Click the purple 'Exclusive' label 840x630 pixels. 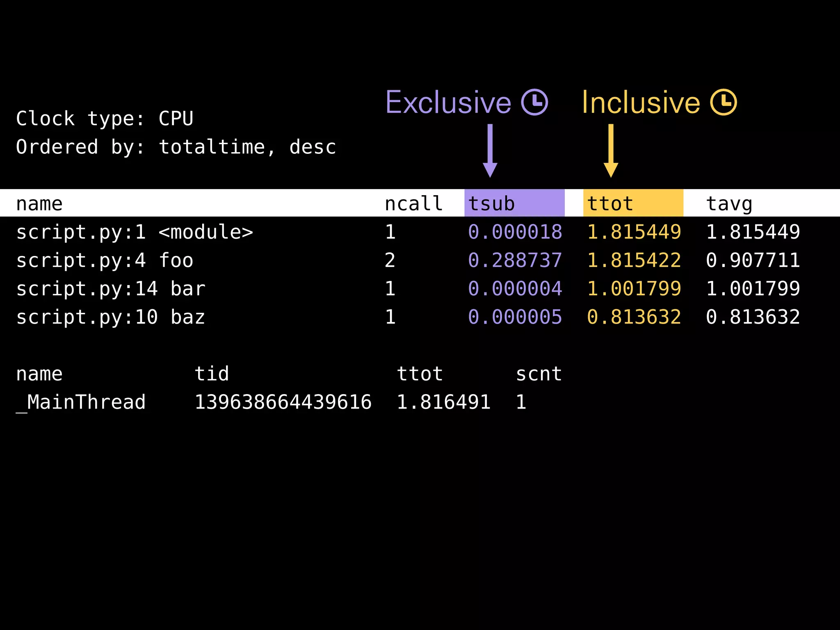pos(448,102)
